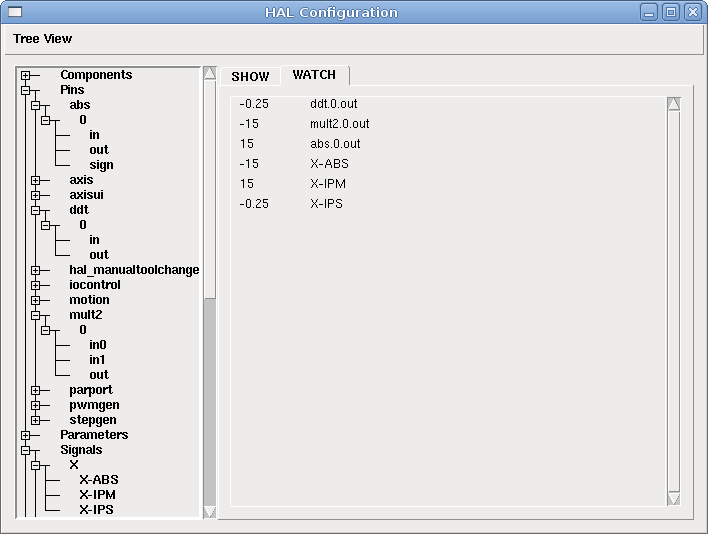708x534 pixels.
Task: Collapse the abs pin group
Action: click(x=36, y=105)
